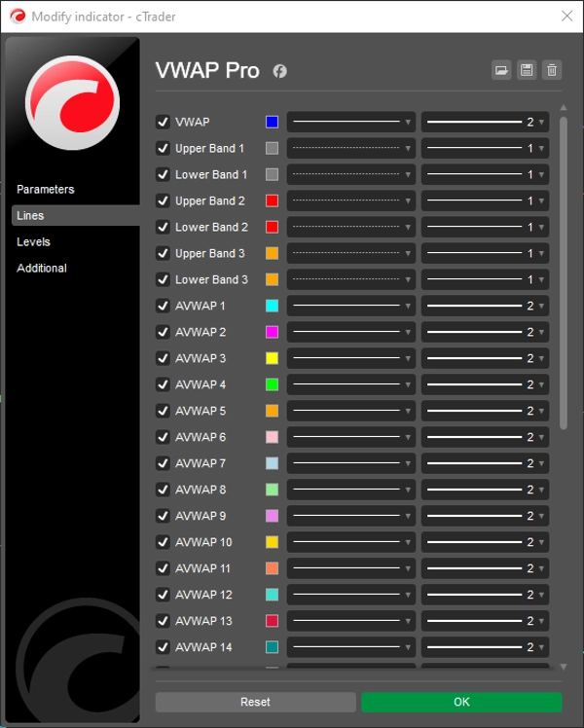Uncheck the Upper Band 2 checkbox
This screenshot has width=584, height=728.
[x=163, y=200]
